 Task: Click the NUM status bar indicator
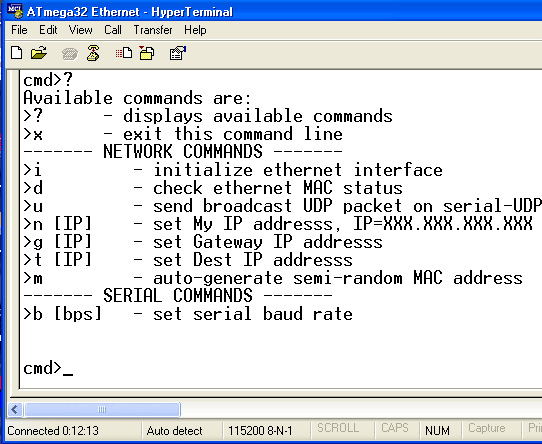pos(437,431)
